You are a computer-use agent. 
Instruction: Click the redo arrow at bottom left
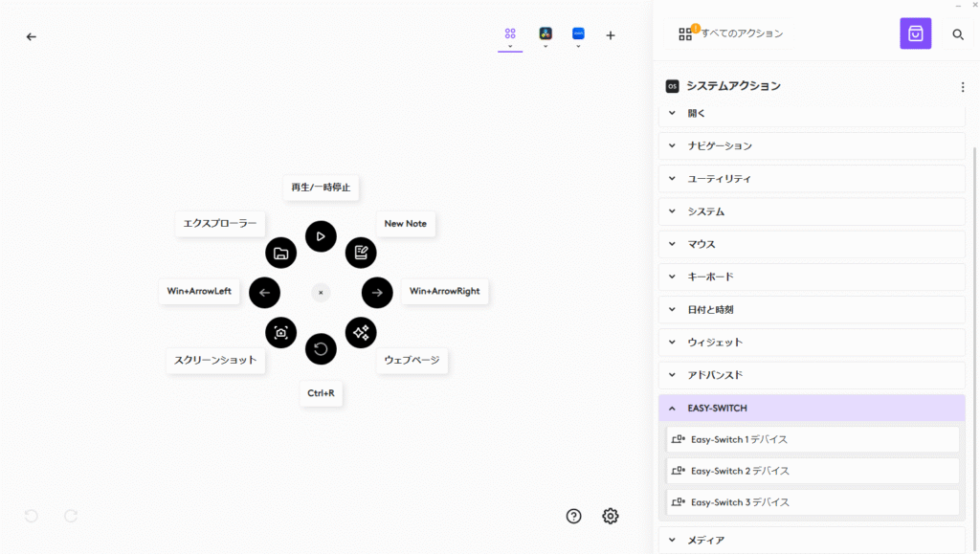(71, 516)
